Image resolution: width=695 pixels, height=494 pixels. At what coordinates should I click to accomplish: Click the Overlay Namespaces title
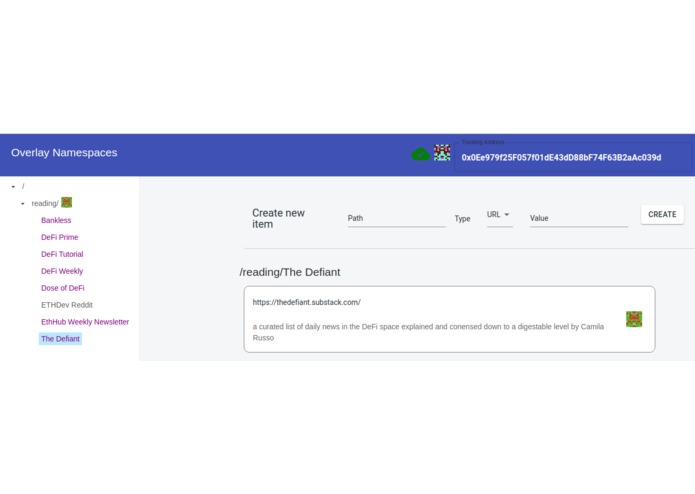[x=64, y=152]
